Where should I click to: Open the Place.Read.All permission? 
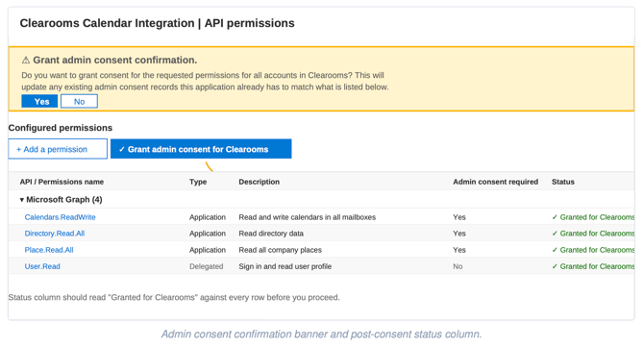[x=49, y=250]
